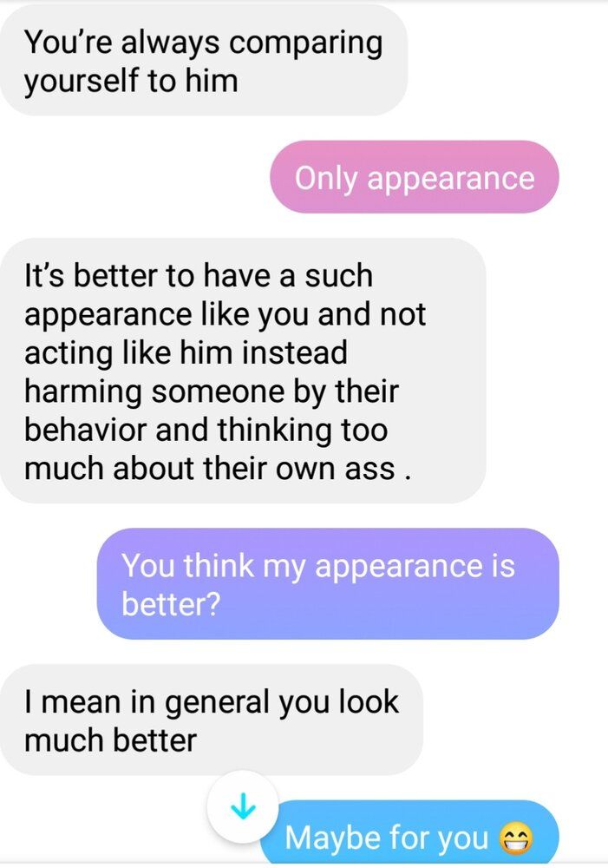Screen dimensions: 608x868
Task: Tap the line 'harming someone by their'
Action: point(212,392)
